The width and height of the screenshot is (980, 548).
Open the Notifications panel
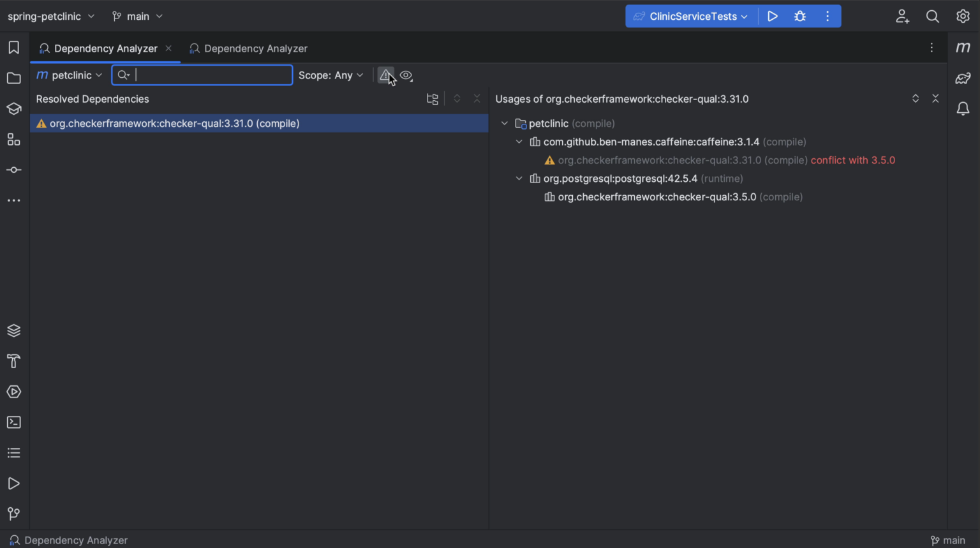click(x=963, y=108)
